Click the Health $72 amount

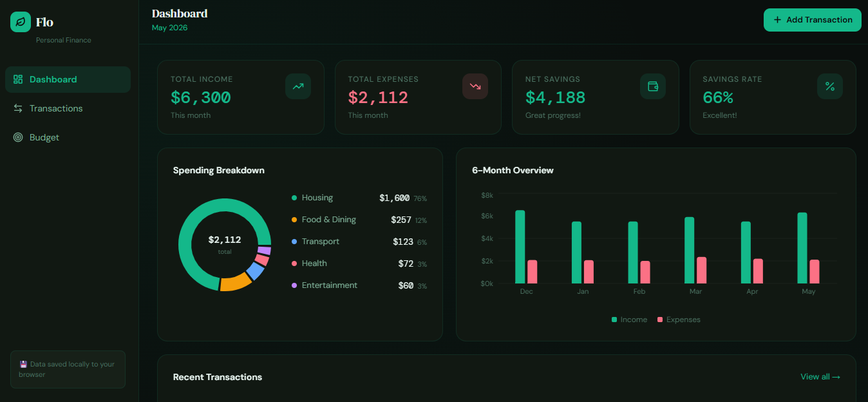tap(406, 263)
